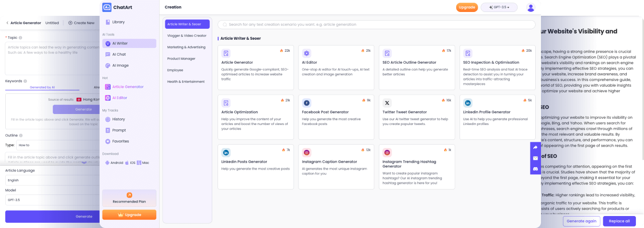The width and height of the screenshot is (644, 228).
Task: Open the outline Type How to dropdown
Action: click(58, 145)
